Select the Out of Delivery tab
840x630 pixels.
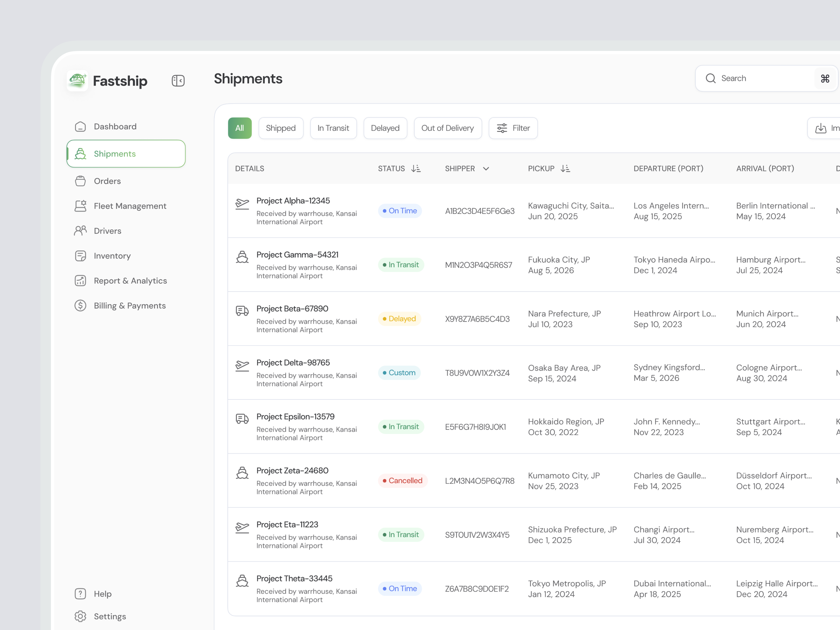tap(448, 128)
